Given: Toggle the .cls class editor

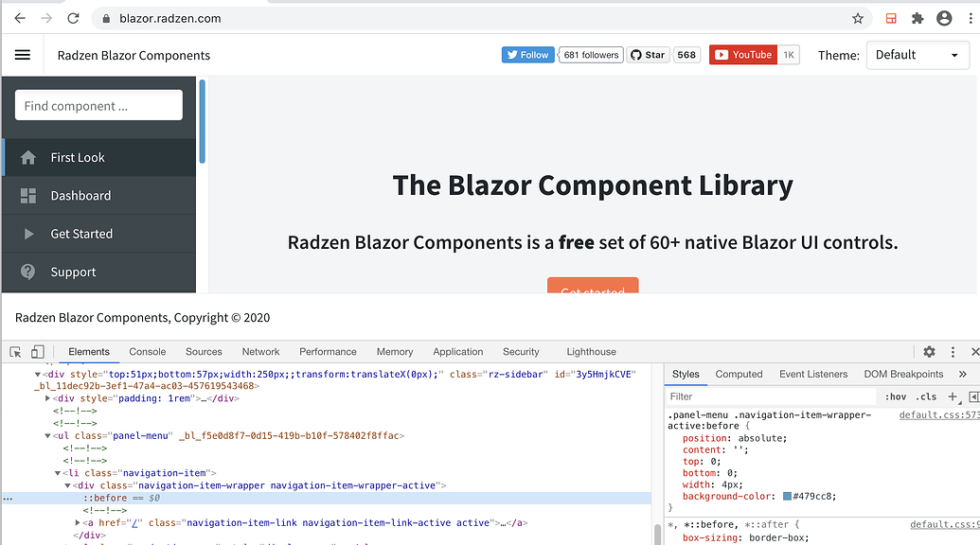Looking at the screenshot, I should pyautogui.click(x=926, y=396).
